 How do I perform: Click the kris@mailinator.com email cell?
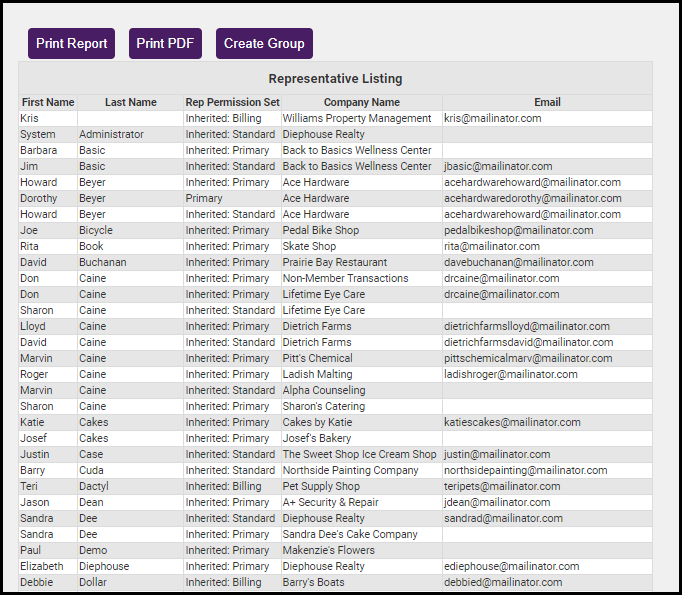click(547, 118)
